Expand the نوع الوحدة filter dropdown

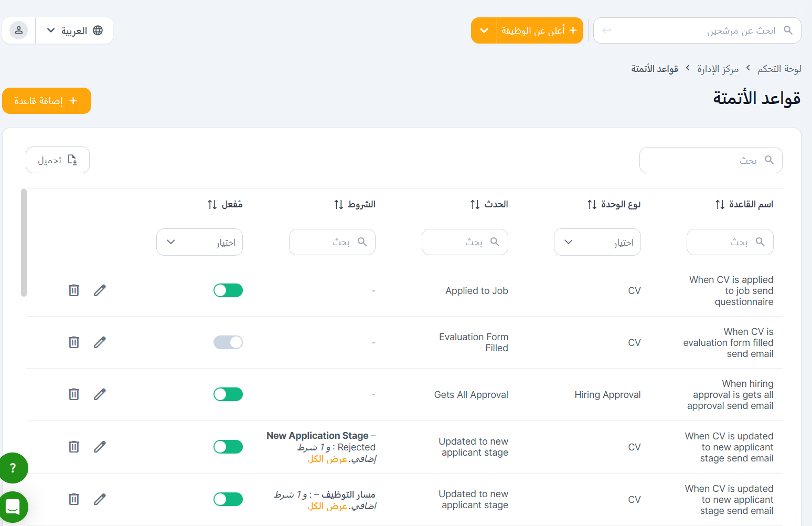[597, 242]
